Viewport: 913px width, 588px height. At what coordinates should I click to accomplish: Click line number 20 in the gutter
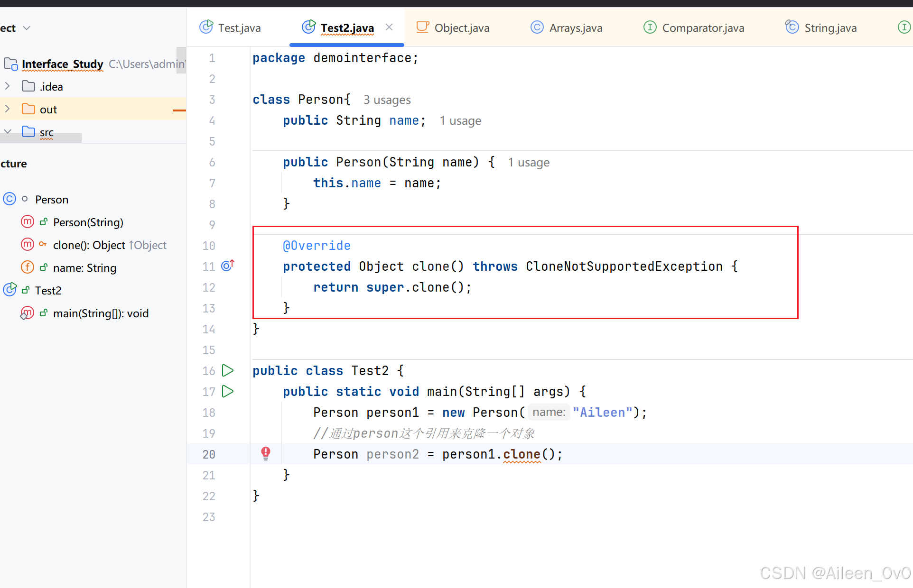coord(209,454)
